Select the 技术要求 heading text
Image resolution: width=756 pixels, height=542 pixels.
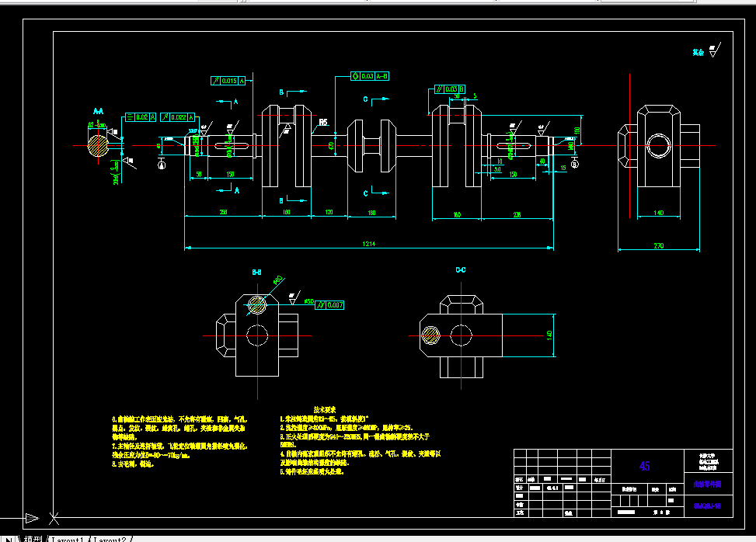pos(325,409)
